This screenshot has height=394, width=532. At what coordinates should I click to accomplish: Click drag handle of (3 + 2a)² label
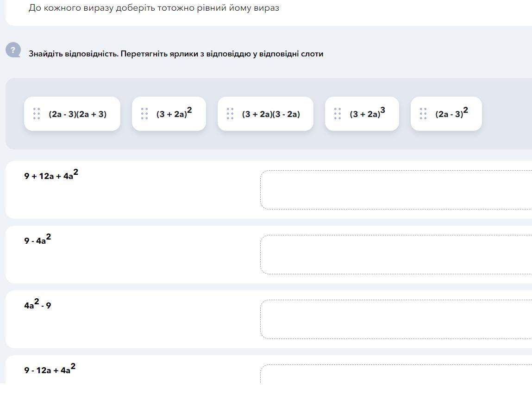coord(144,114)
